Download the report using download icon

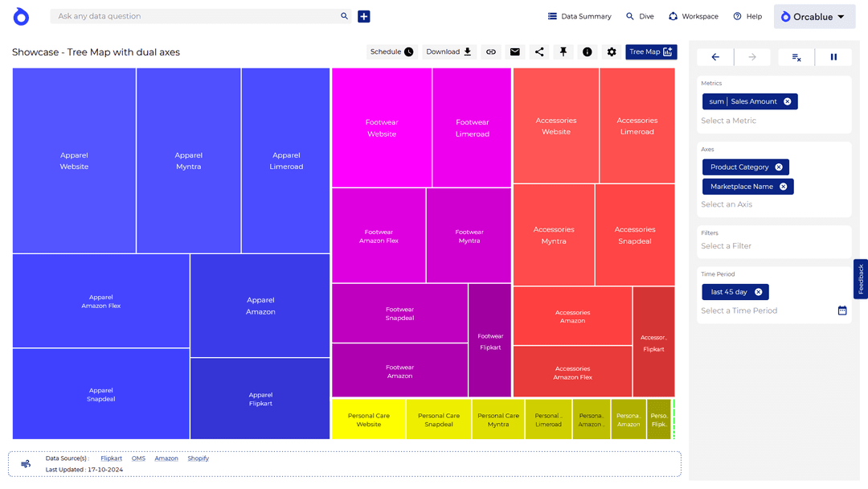click(448, 51)
